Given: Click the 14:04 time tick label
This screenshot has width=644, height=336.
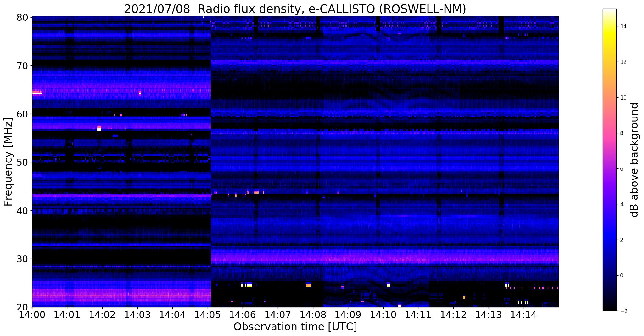Looking at the screenshot, I should pyautogui.click(x=172, y=314).
